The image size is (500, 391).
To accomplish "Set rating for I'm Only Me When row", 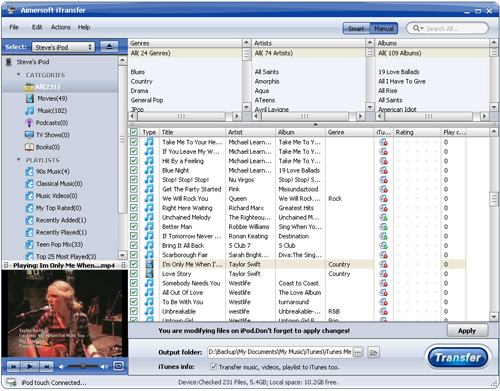I will (x=417, y=264).
